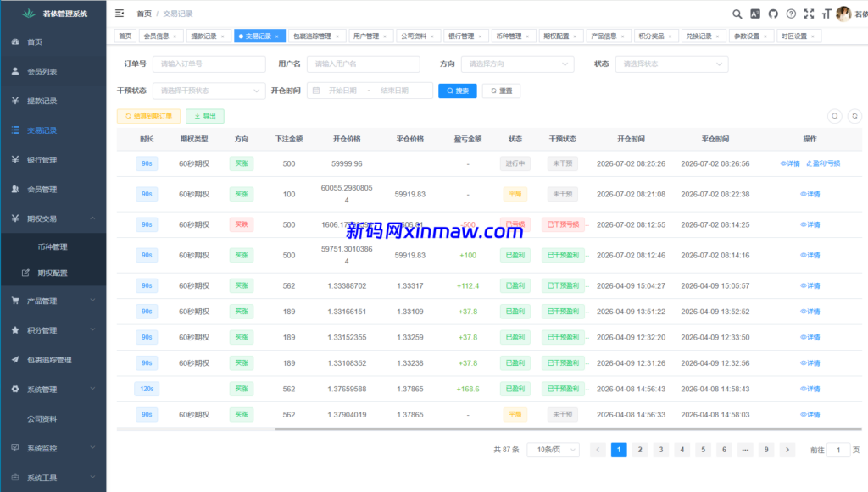Open the font size icon in header

pos(826,14)
